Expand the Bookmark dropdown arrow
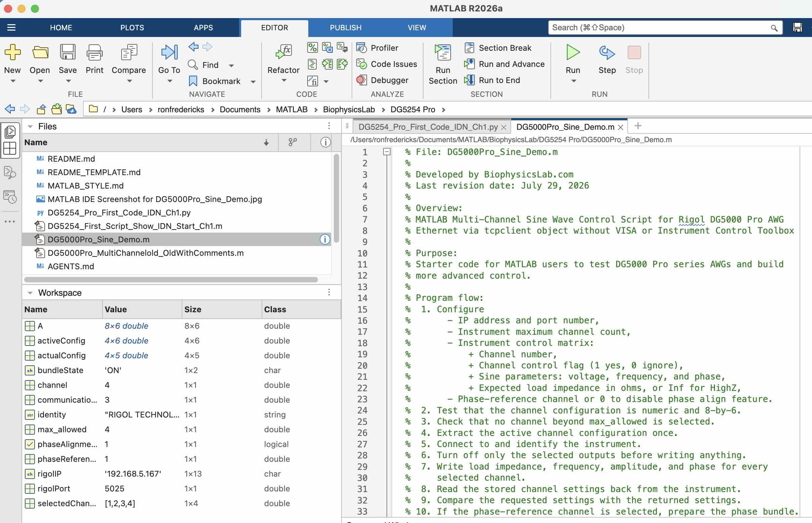Viewport: 812px width, 523px height. click(x=253, y=81)
